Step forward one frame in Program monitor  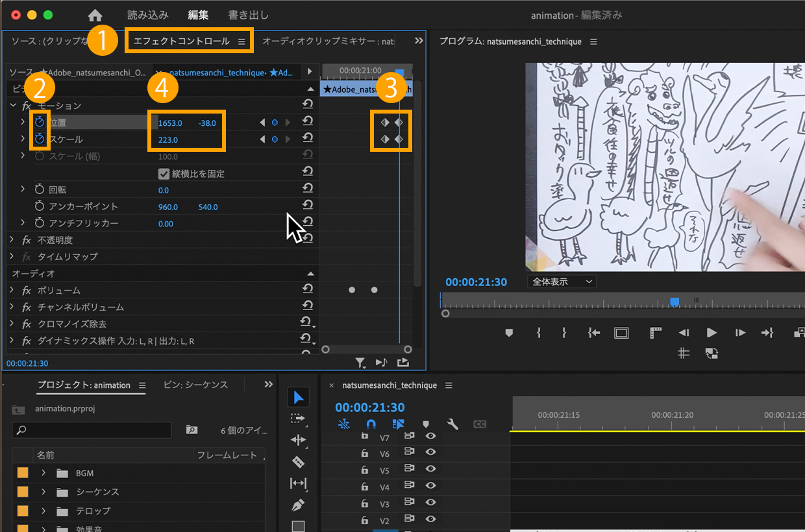tap(740, 333)
